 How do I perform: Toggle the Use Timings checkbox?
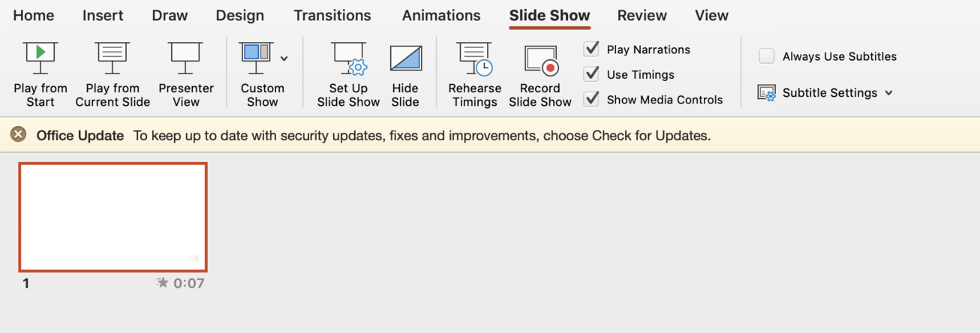tap(592, 74)
